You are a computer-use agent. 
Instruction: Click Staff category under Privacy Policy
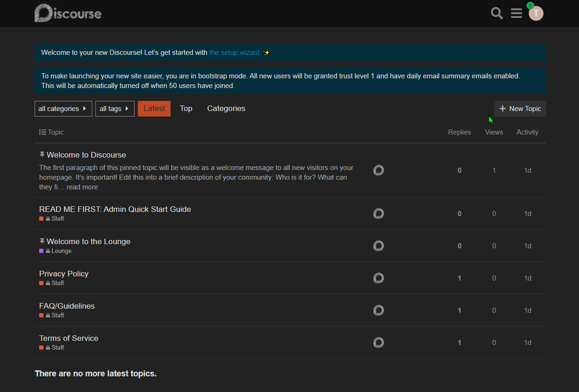pos(52,284)
